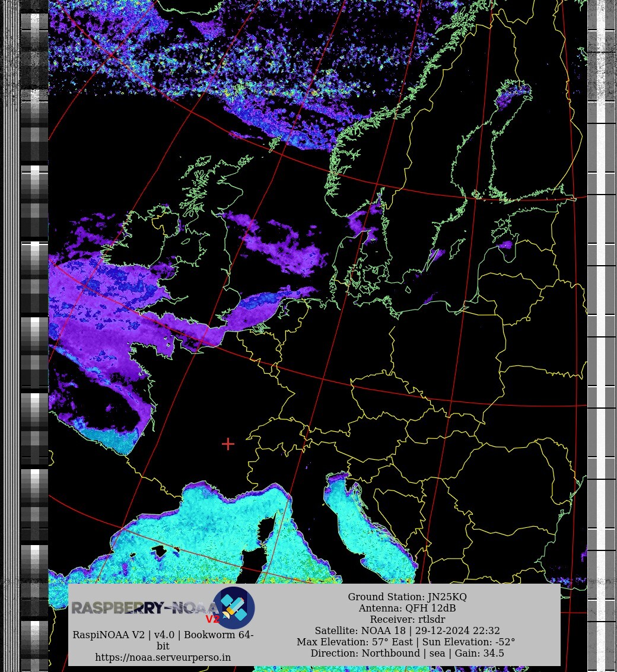
Task: Click the Direction: Northbound gain line
Action: (407, 653)
